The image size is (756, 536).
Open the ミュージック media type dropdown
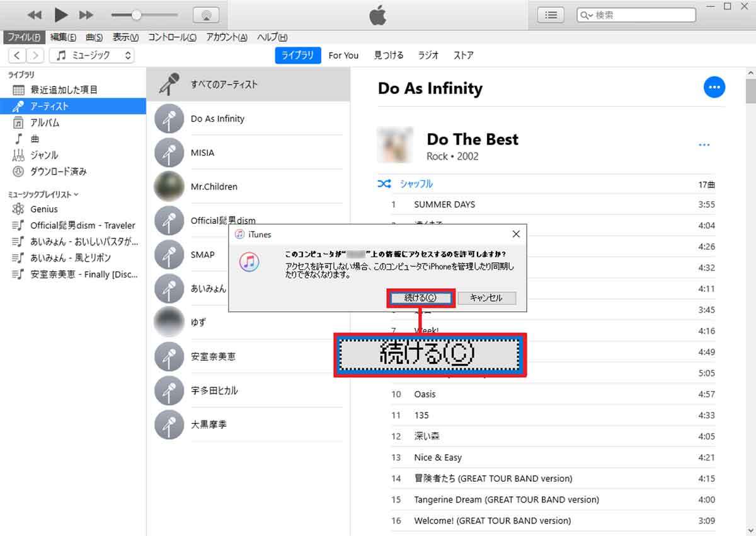pyautogui.click(x=92, y=55)
